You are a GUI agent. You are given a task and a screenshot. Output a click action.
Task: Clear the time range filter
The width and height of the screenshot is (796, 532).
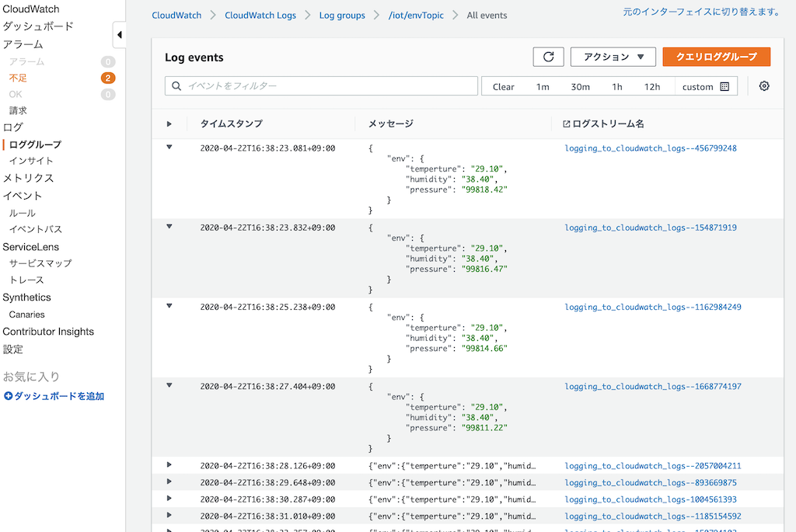point(503,87)
